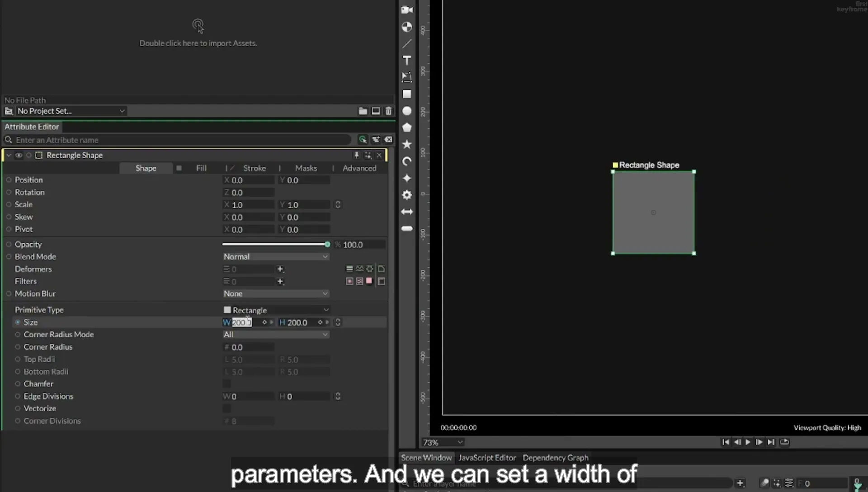Select the Text tool in toolbar
This screenshot has height=492, width=868.
click(x=407, y=61)
